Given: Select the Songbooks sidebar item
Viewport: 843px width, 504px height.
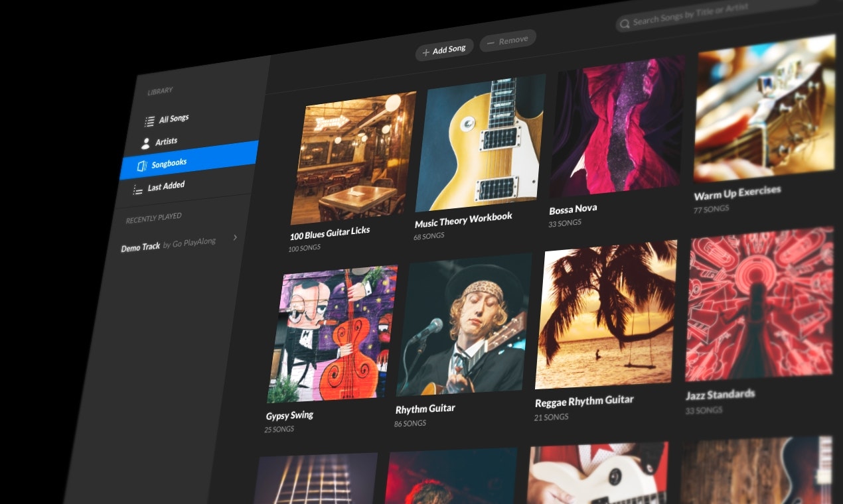Looking at the screenshot, I should coord(189,161).
